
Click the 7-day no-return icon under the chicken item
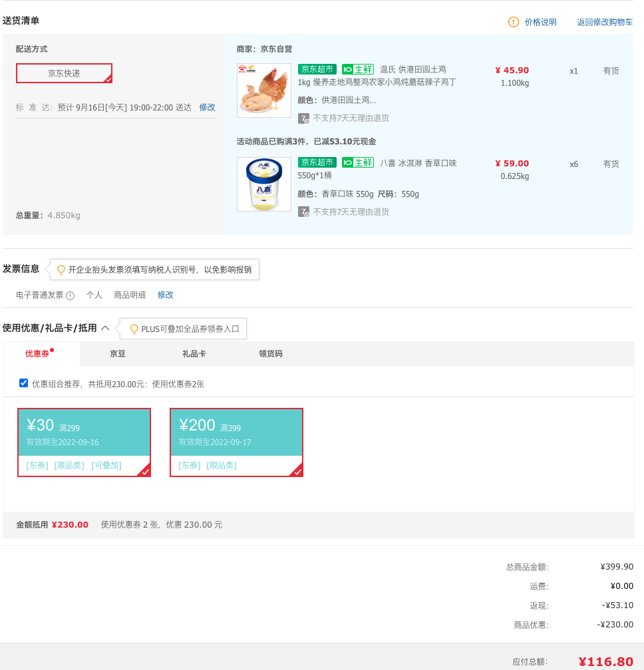tap(303, 118)
